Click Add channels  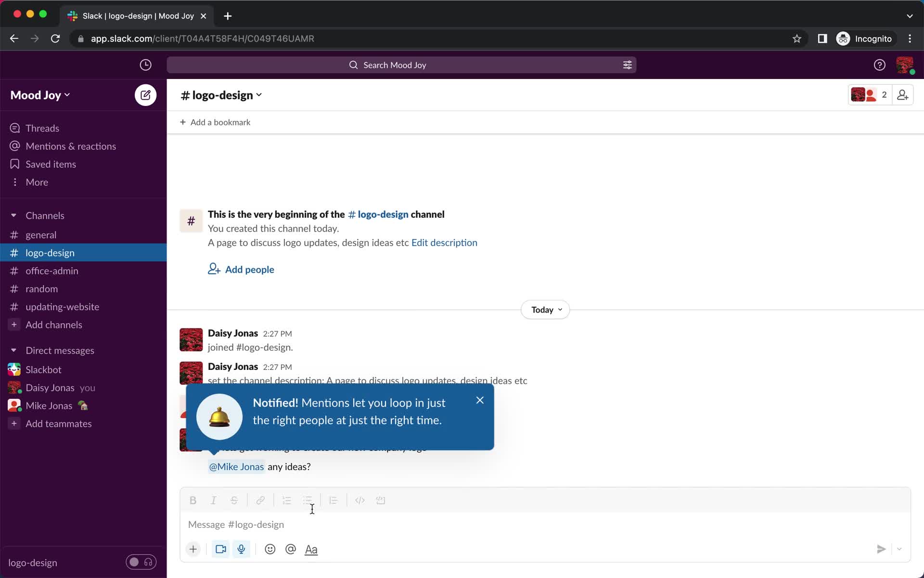pyautogui.click(x=83, y=325)
